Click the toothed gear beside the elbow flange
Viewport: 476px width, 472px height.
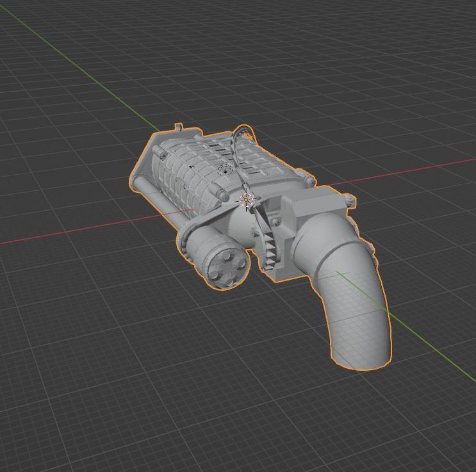272,252
